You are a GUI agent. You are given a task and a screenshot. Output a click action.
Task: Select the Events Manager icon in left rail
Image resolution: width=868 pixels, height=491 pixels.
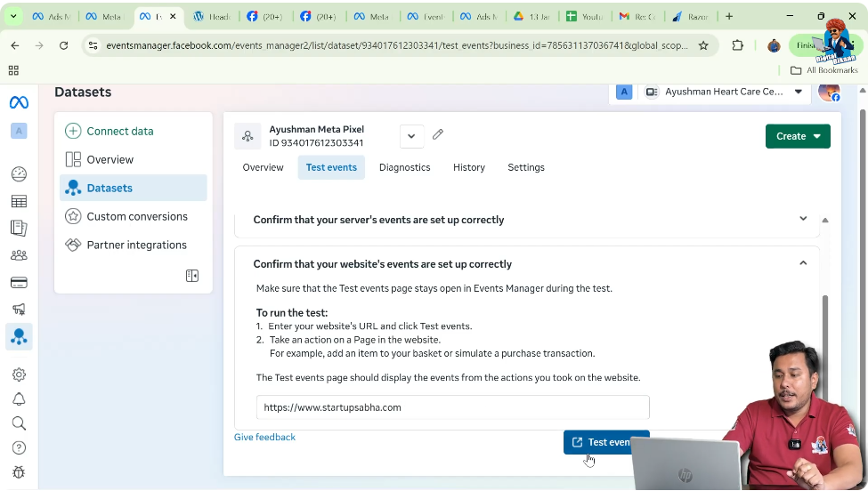[x=19, y=336]
